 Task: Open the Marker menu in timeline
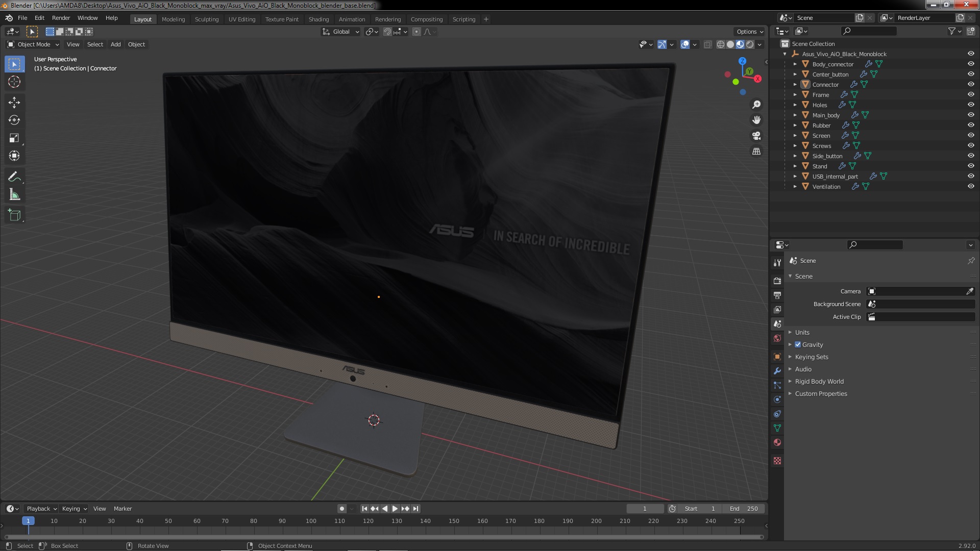pyautogui.click(x=122, y=509)
